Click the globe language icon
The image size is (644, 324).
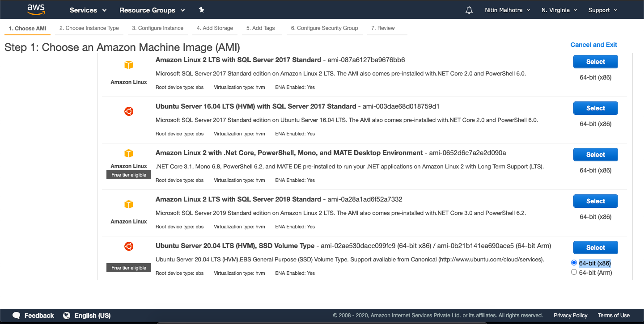click(x=67, y=316)
